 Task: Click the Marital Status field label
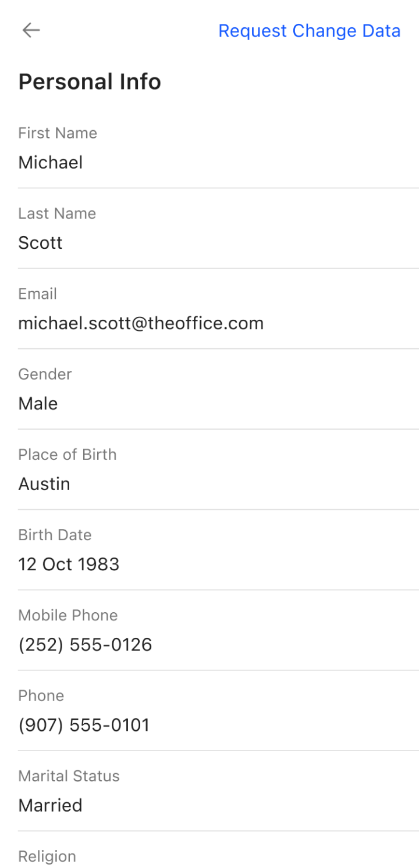click(69, 776)
